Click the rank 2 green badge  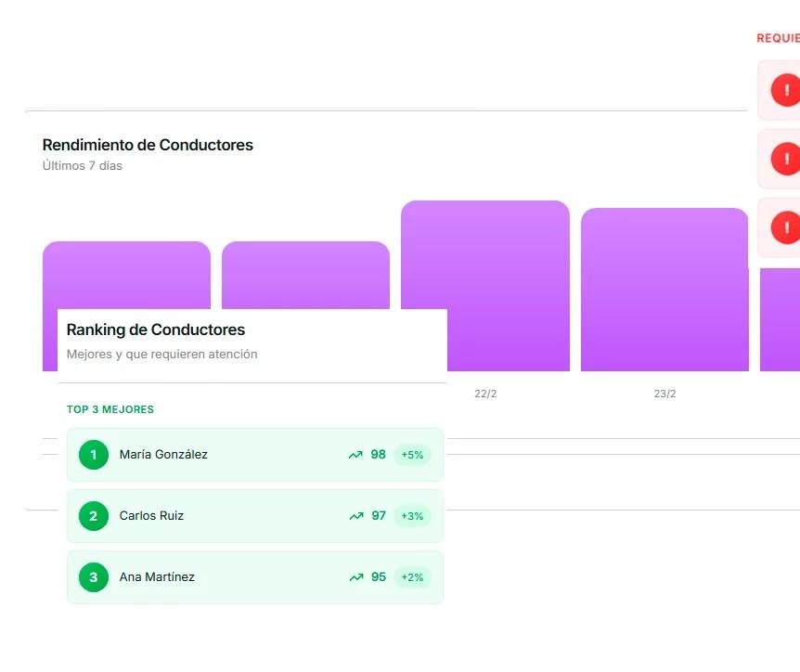(94, 516)
